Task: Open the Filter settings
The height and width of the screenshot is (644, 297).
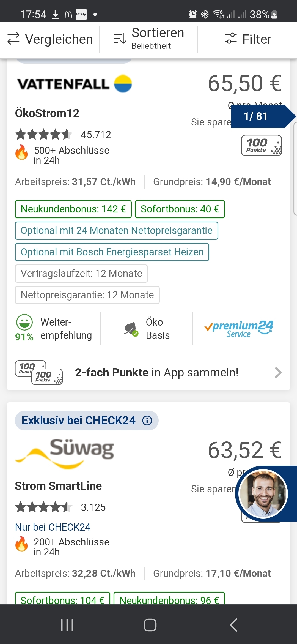Action: click(x=248, y=39)
